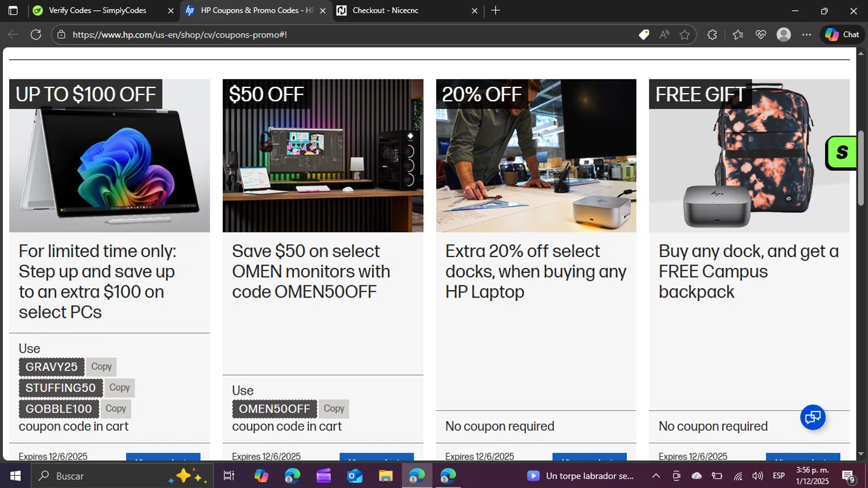
Task: Open a new browser tab
Action: click(x=495, y=10)
